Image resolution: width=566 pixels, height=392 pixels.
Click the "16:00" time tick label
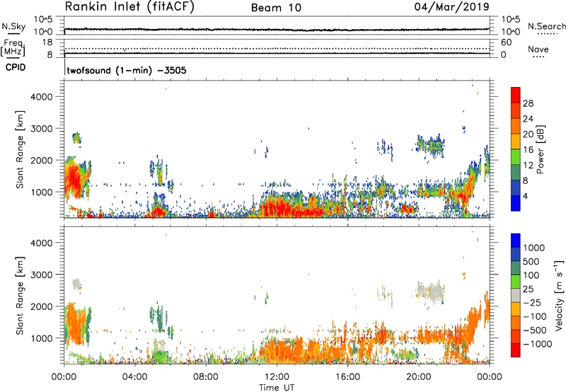347,377
